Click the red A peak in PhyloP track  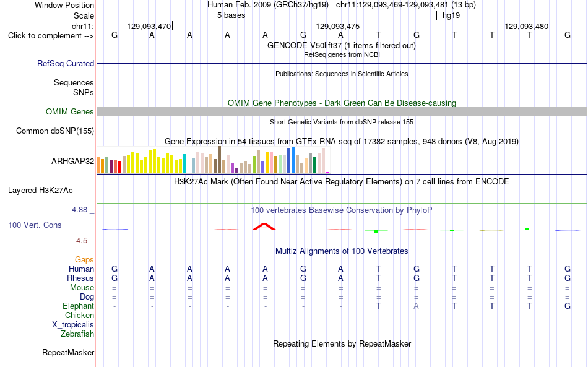coord(264,227)
